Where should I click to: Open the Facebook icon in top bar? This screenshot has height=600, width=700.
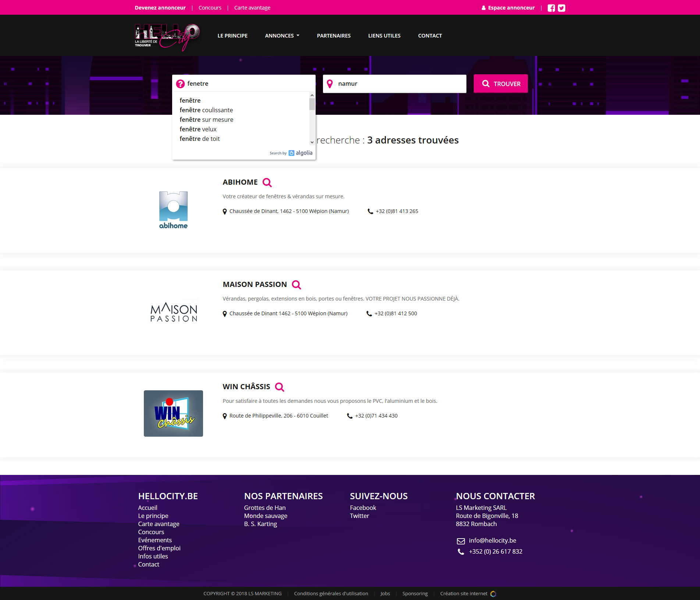551,8
